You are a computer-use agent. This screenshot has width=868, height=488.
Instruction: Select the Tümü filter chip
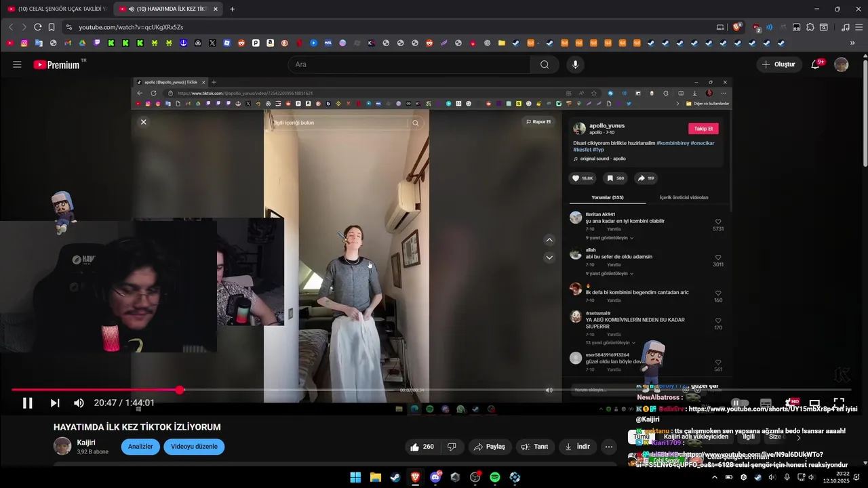click(x=642, y=437)
